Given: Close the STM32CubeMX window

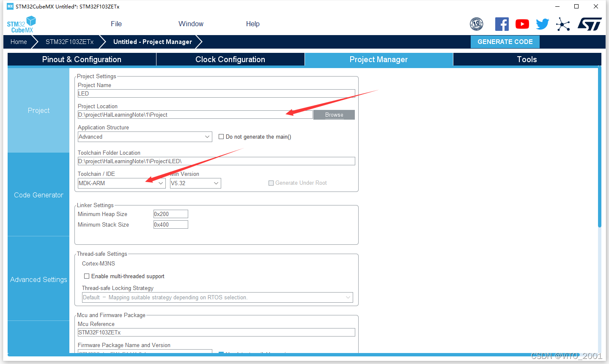Looking at the screenshot, I should tap(596, 6).
